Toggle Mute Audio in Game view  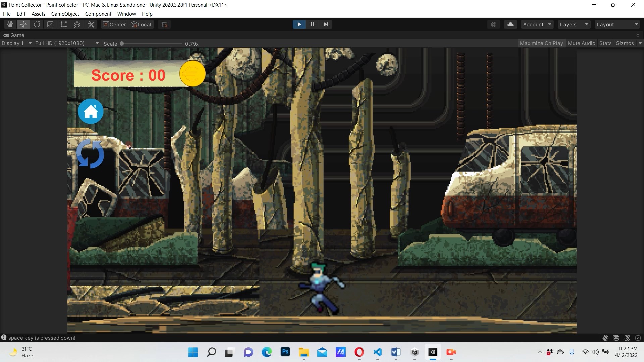click(x=581, y=43)
